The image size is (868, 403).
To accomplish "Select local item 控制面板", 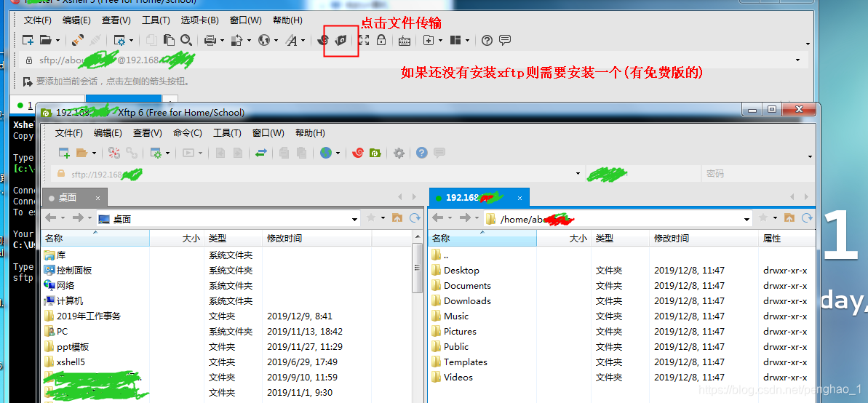I will [x=68, y=270].
